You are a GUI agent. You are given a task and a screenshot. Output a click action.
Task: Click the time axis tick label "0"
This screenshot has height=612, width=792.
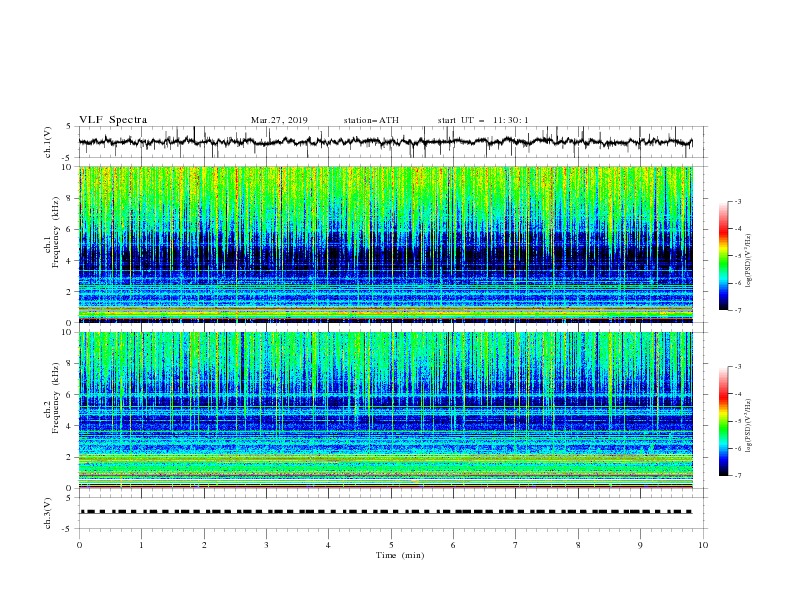79,545
